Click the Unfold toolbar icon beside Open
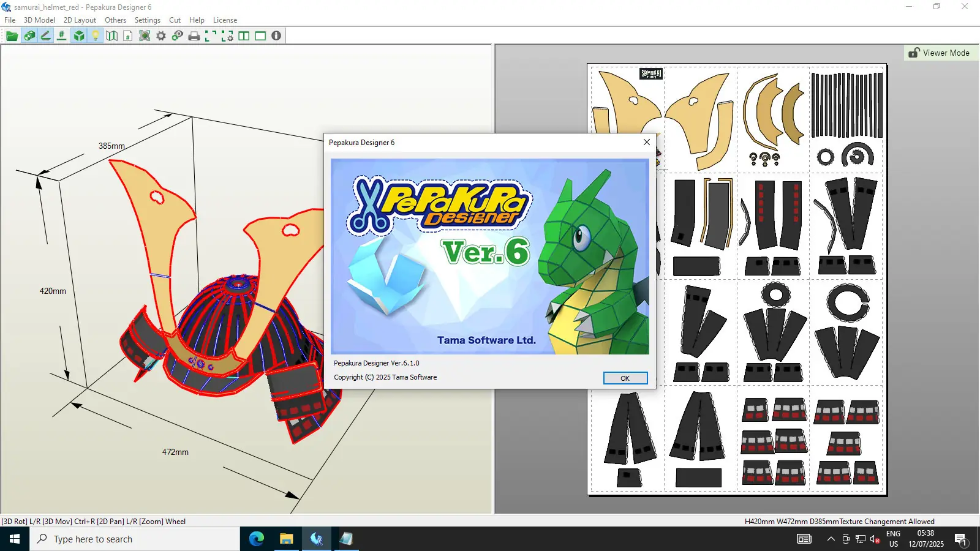The width and height of the screenshot is (980, 551). 29,36
